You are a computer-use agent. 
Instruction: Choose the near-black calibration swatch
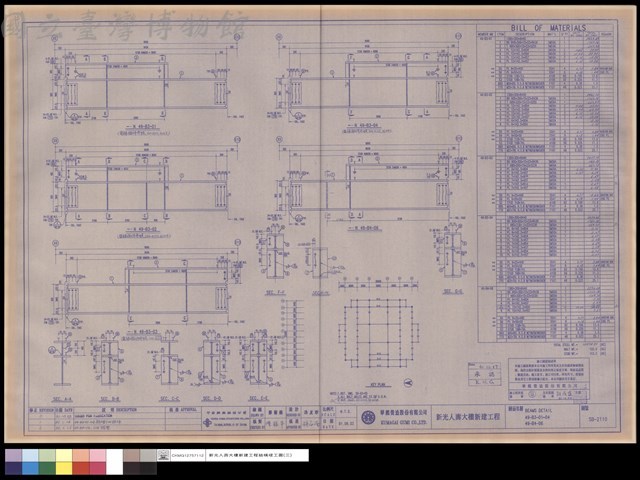148,468
